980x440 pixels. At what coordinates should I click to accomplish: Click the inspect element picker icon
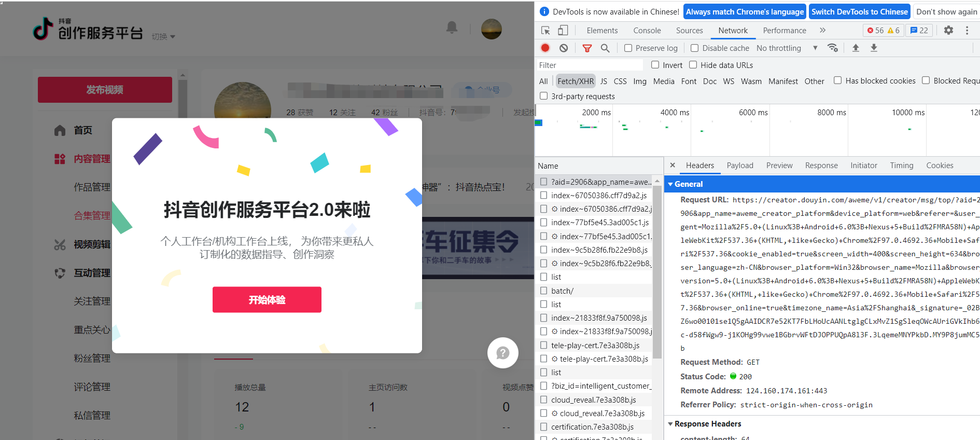(545, 31)
